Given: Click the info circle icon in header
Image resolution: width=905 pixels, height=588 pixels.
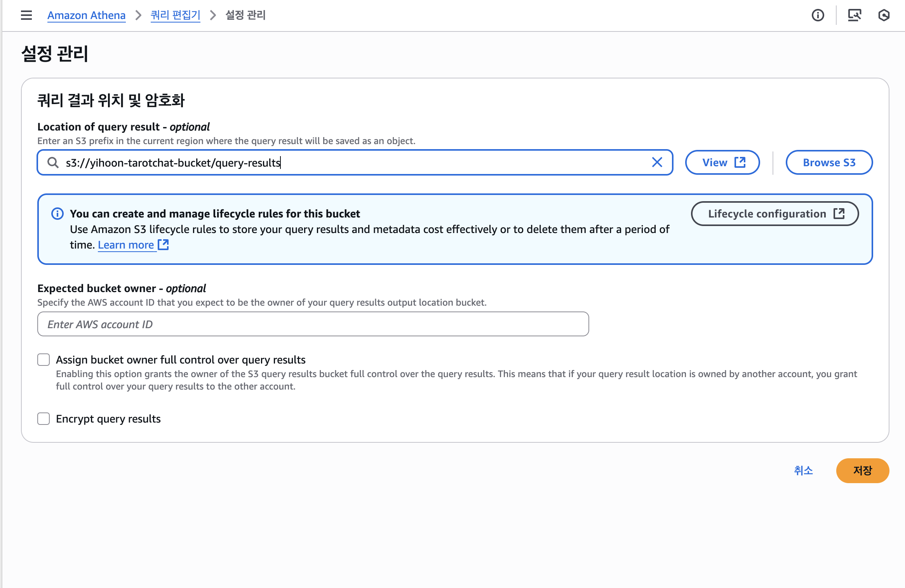Looking at the screenshot, I should point(818,15).
